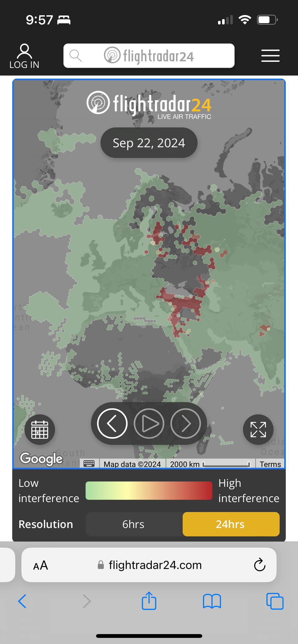298x644 pixels.
Task: Open Safari AA reader options
Action: point(40,565)
